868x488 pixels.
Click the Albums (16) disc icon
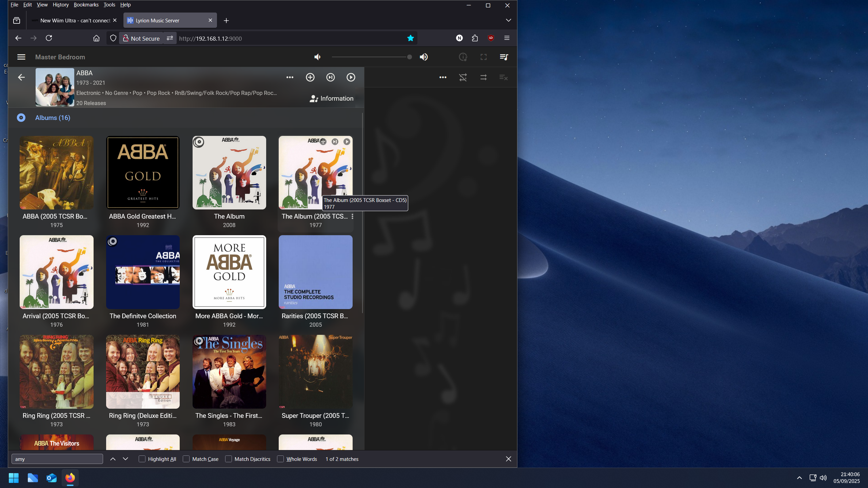pos(21,118)
